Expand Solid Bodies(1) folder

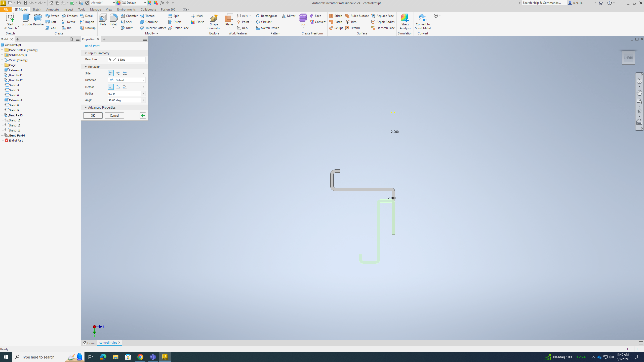point(2,55)
